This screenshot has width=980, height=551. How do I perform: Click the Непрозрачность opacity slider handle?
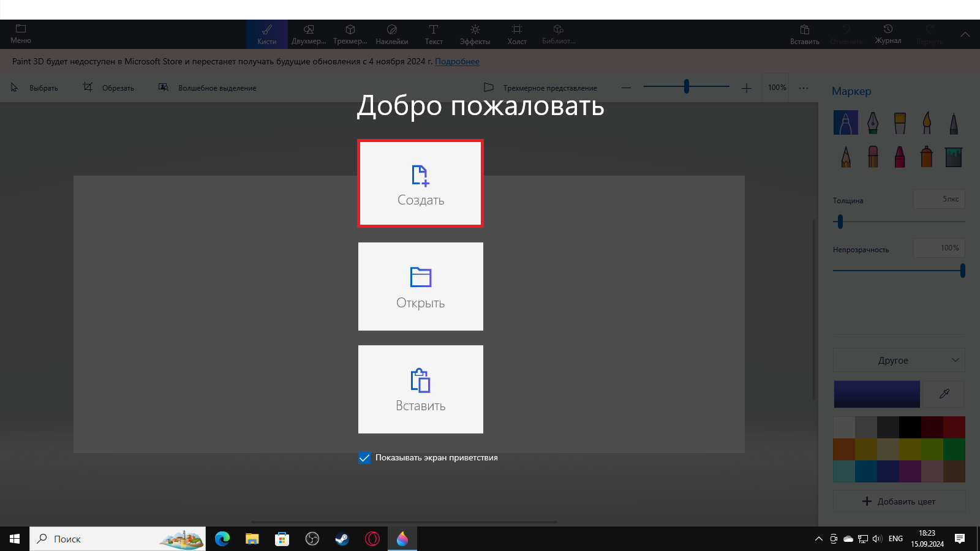pos(963,271)
